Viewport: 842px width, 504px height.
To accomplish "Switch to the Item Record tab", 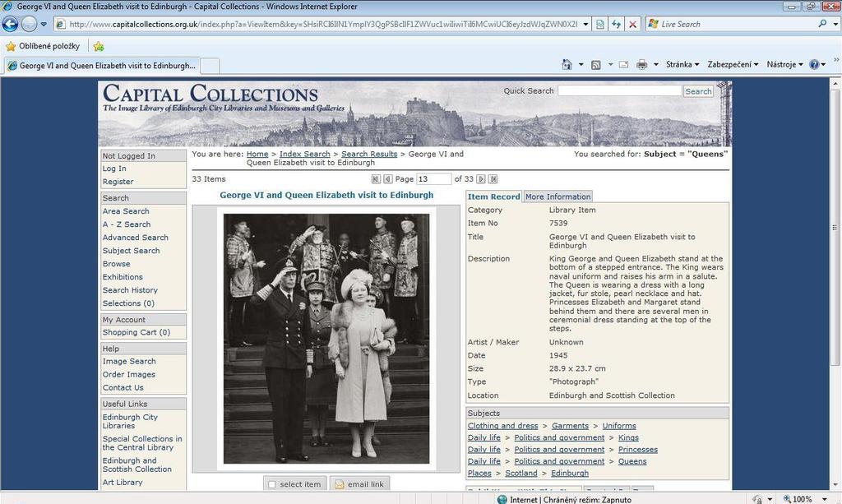I will tap(494, 197).
